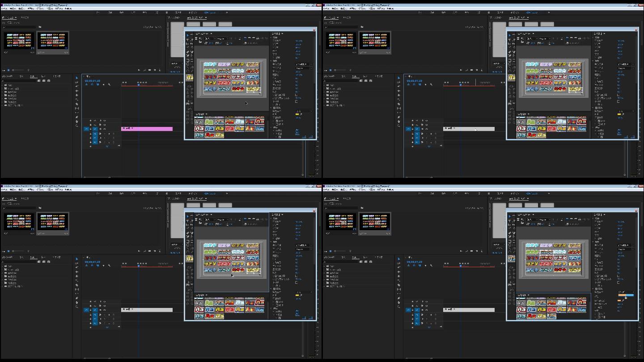The image size is (644, 362).
Task: Open font family dropdown in bottom-right title properties
Action: (625, 245)
